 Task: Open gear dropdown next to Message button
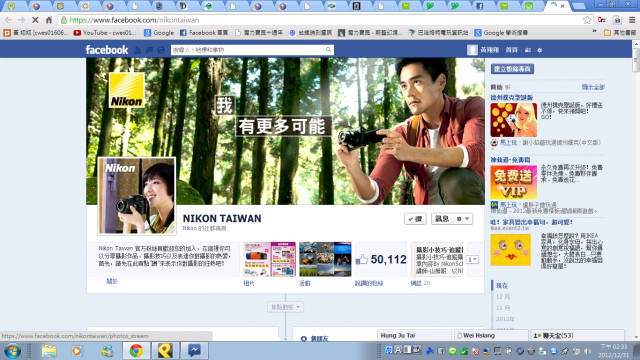463,219
